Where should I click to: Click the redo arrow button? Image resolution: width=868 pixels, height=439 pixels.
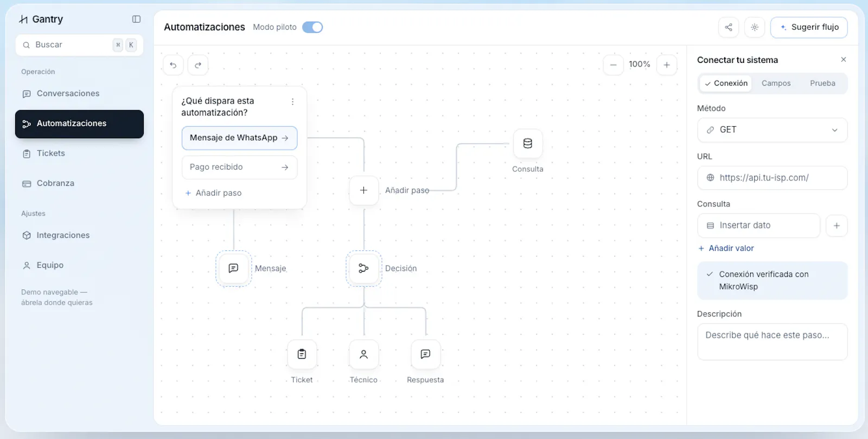(x=198, y=65)
